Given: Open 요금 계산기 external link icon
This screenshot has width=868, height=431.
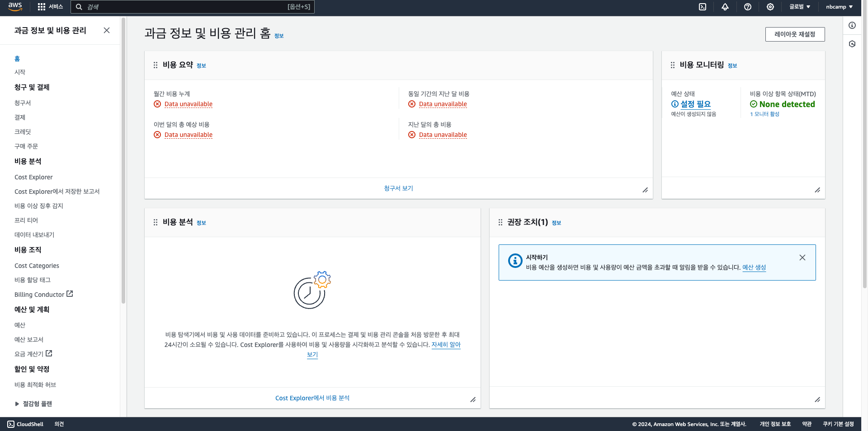Looking at the screenshot, I should point(49,353).
